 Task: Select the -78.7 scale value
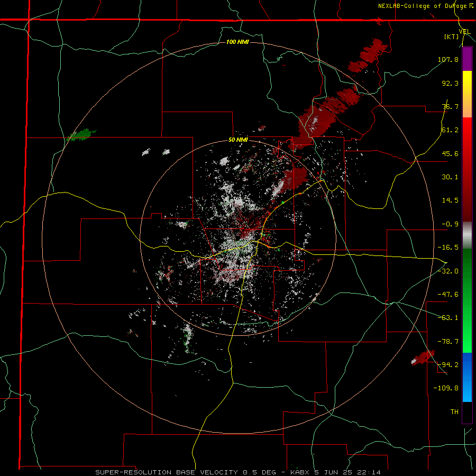(448, 342)
